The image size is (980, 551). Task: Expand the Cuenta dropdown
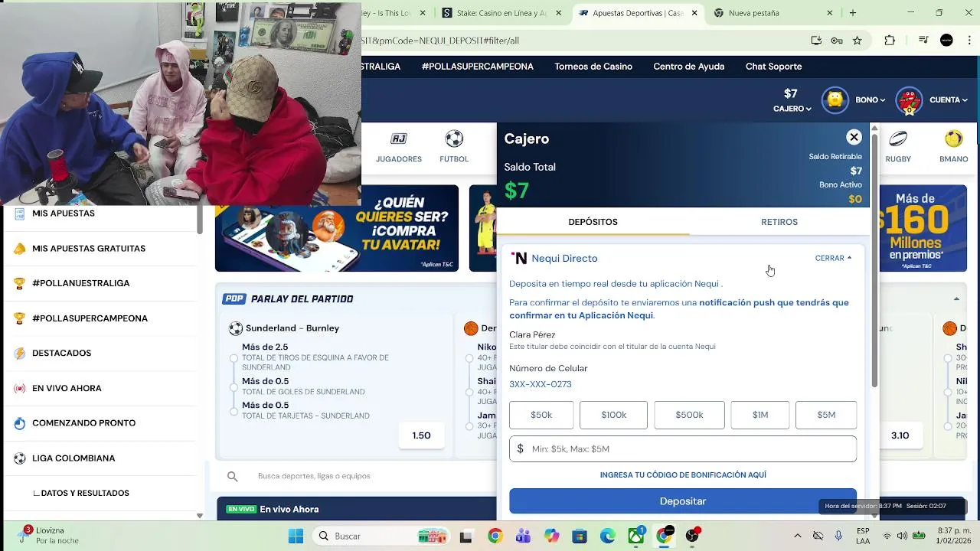[x=949, y=99]
